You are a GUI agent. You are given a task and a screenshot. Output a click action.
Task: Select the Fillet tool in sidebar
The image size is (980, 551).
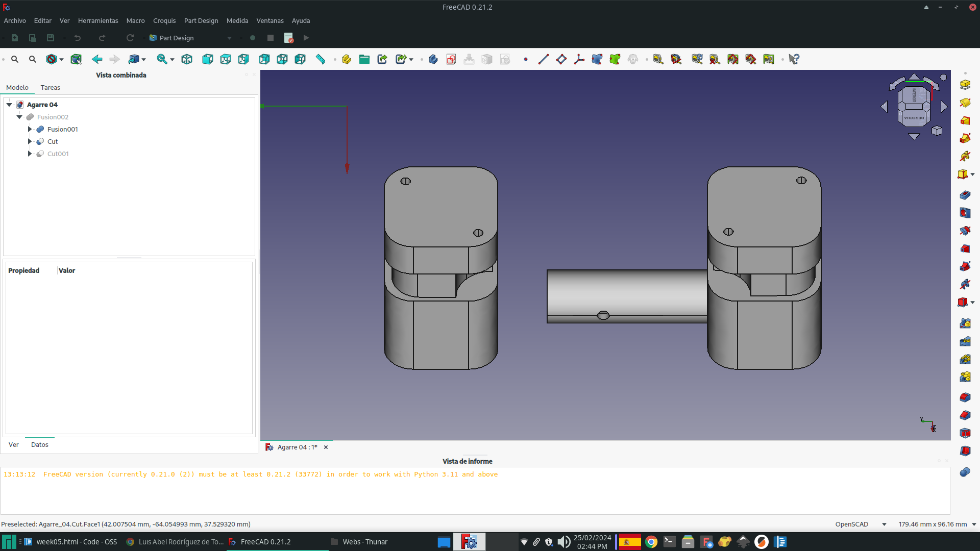point(965,397)
